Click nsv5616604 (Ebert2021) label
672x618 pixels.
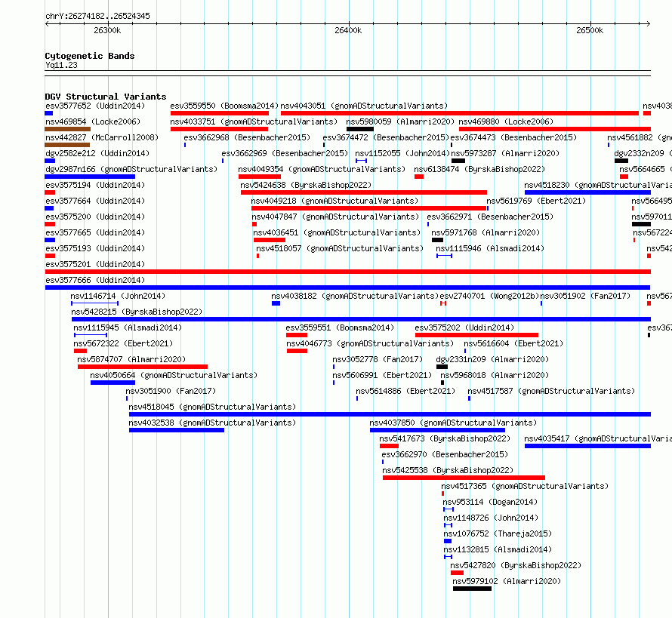coord(513,343)
